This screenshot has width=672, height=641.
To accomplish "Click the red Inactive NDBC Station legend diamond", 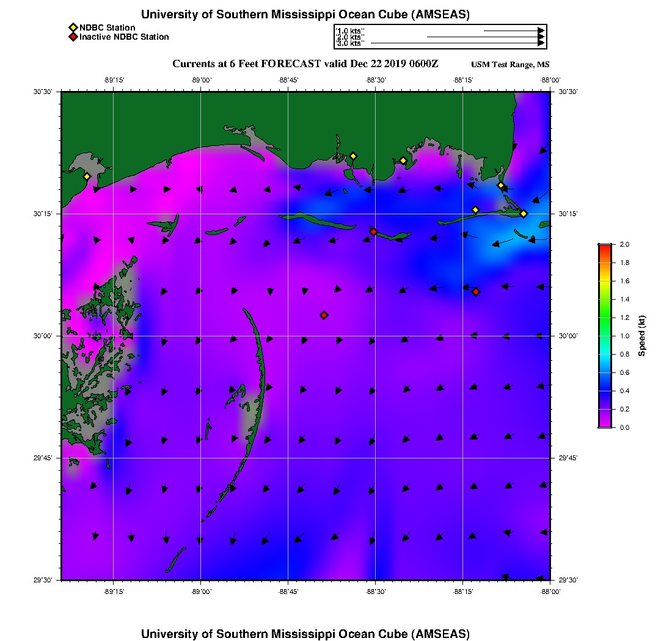I will [x=73, y=37].
